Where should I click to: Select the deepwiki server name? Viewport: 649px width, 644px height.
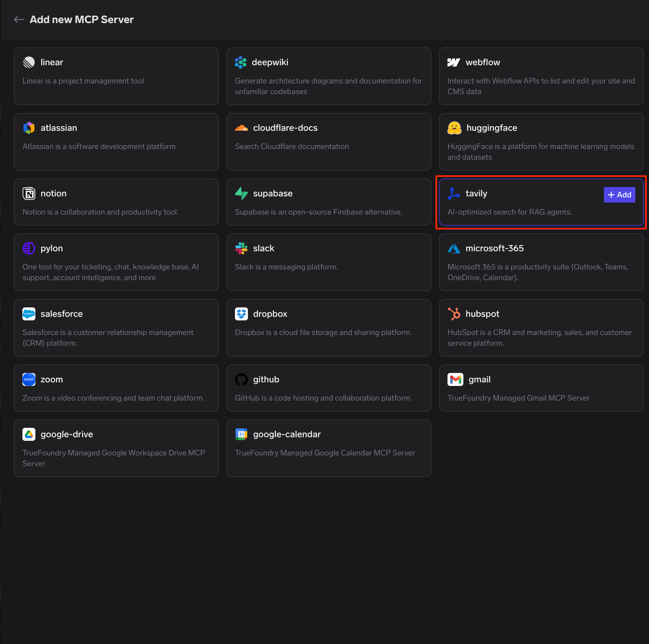pos(270,62)
